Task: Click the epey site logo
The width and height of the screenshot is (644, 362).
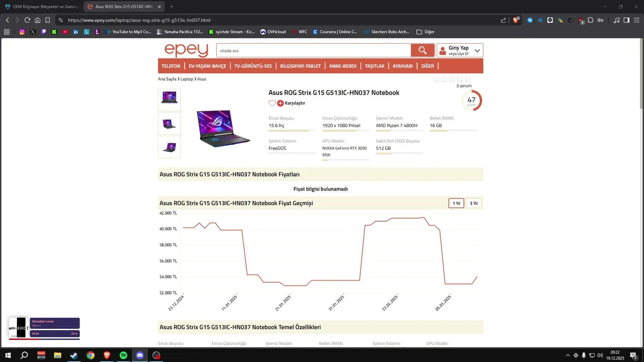Action: (186, 50)
